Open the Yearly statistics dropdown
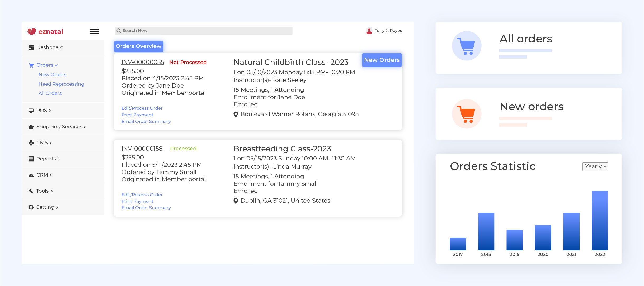This screenshot has height=286, width=644. click(x=595, y=166)
